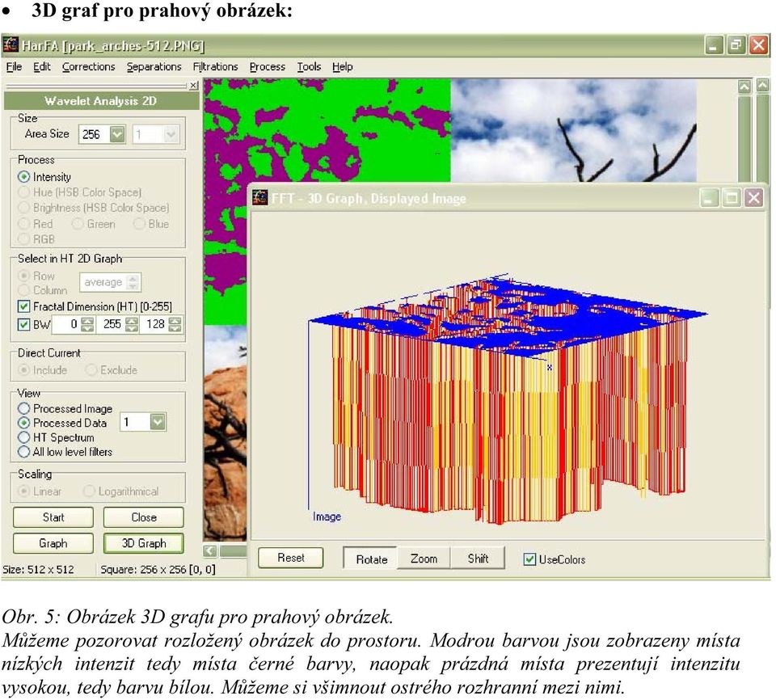
Task: Click the Image axis label in graph
Action: (x=327, y=517)
